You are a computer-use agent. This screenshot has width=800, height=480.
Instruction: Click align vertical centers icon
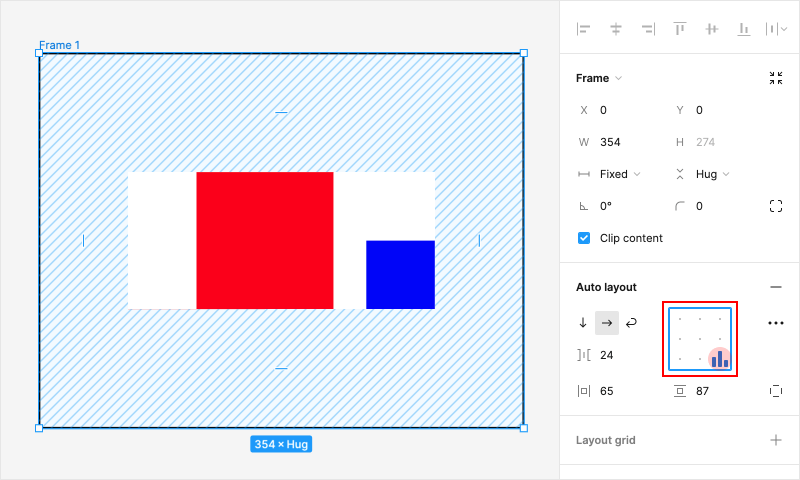tap(712, 29)
